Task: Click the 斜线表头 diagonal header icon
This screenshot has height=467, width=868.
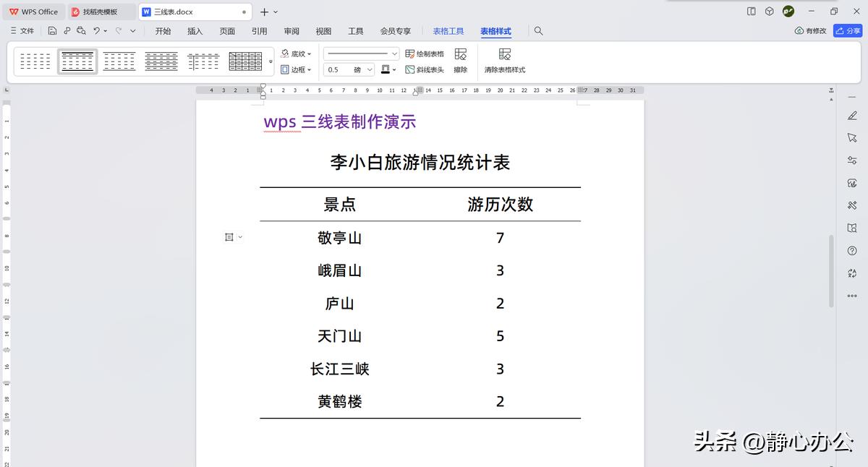Action: coord(425,69)
